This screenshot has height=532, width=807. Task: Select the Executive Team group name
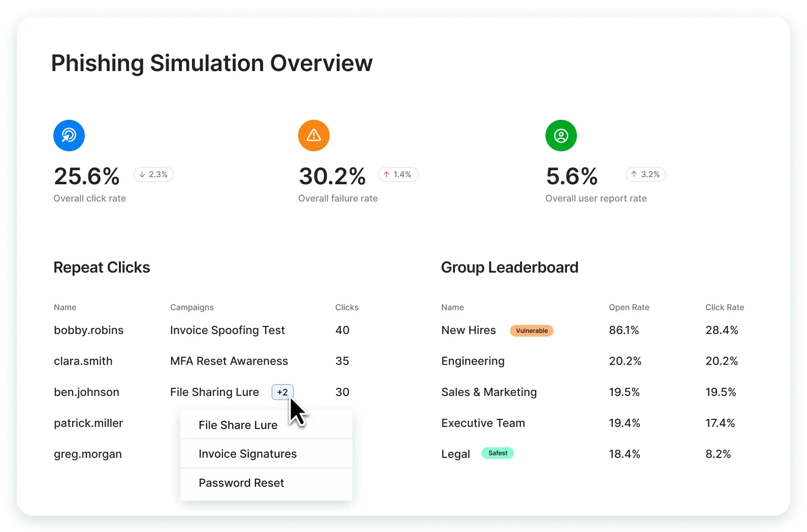[483, 423]
